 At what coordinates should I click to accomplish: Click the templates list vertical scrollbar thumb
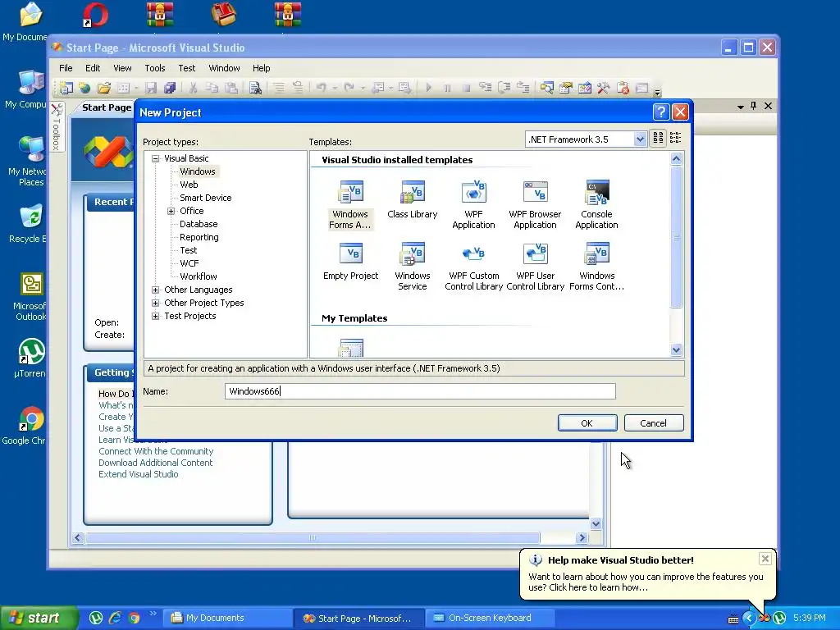(x=676, y=237)
